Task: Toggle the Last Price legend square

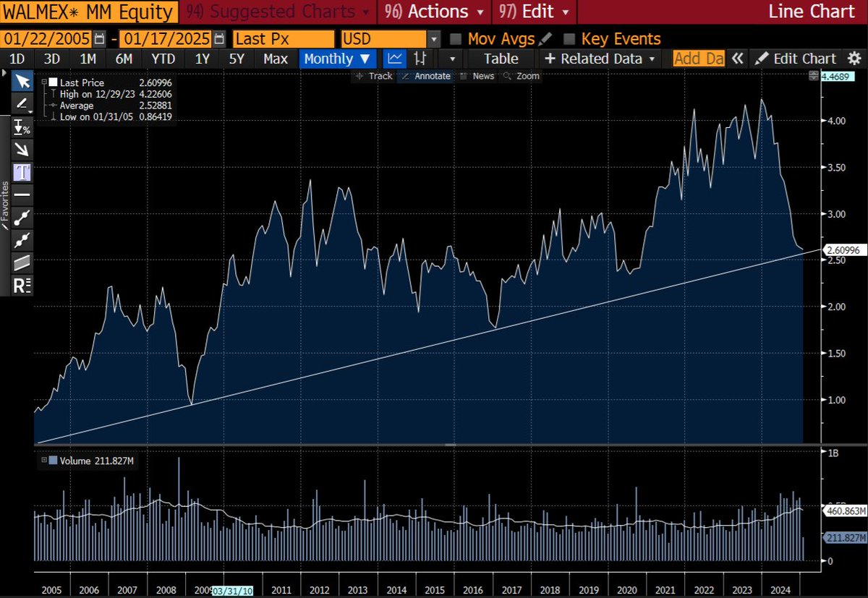Action: [52, 83]
